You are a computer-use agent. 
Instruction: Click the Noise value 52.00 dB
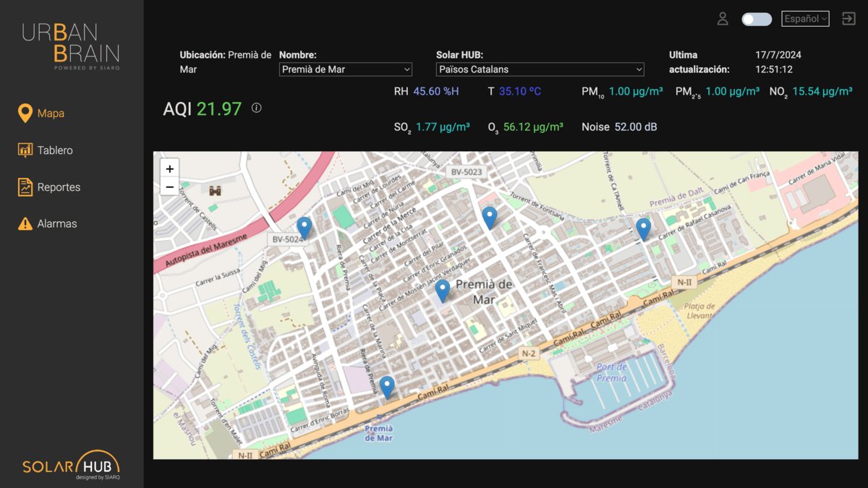click(x=636, y=127)
